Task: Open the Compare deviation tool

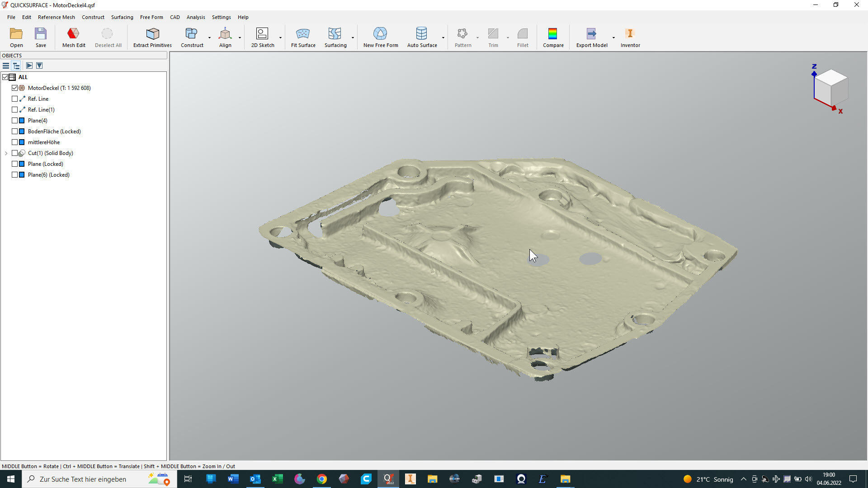Action: (x=552, y=37)
